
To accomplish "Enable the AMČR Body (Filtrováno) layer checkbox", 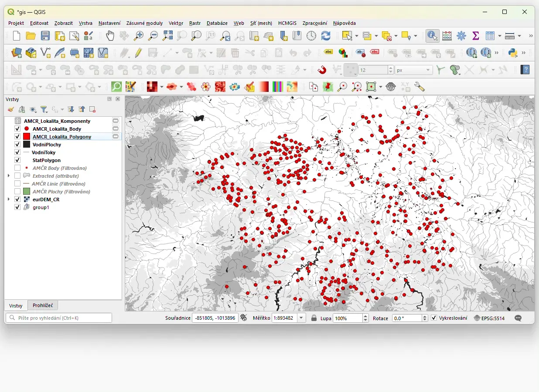I will click(17, 168).
